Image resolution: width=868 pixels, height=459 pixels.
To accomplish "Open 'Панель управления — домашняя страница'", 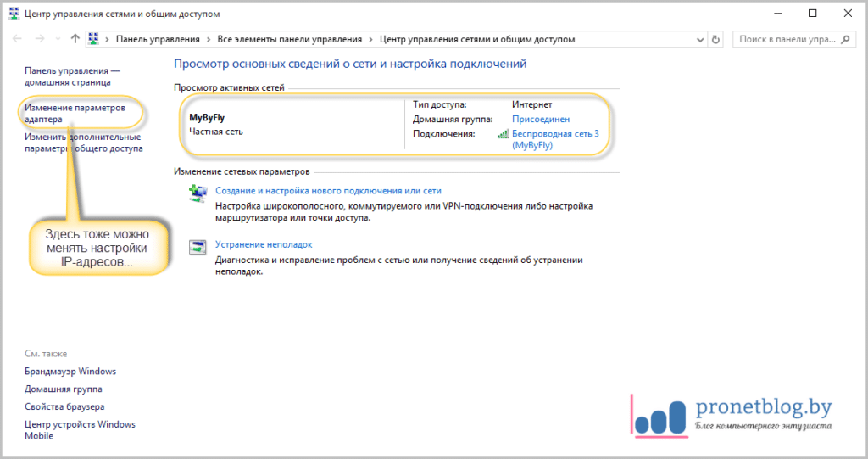I will (x=72, y=76).
